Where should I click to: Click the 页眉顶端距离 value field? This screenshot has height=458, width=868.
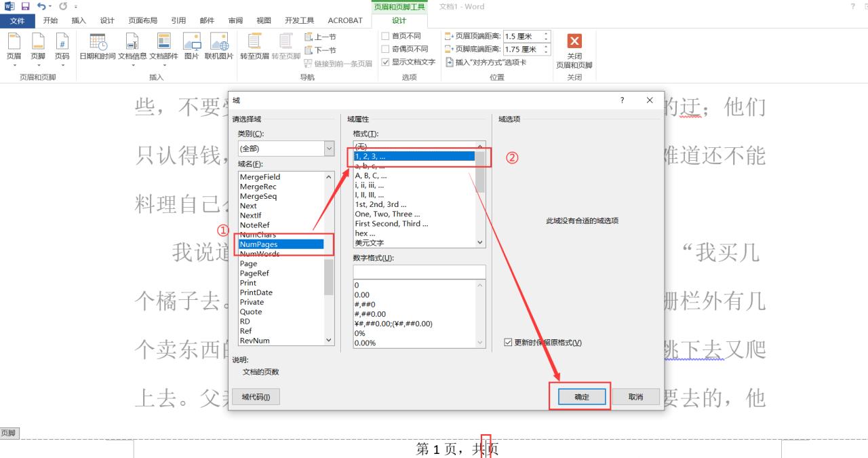[522, 36]
